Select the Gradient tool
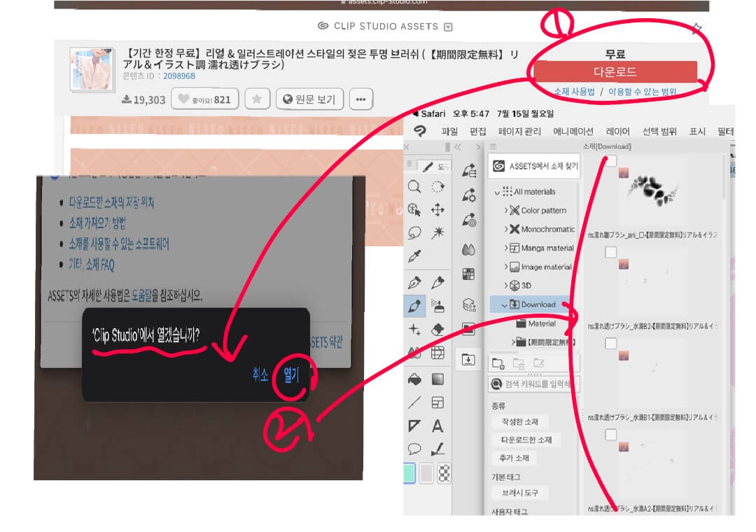 pyautogui.click(x=437, y=379)
